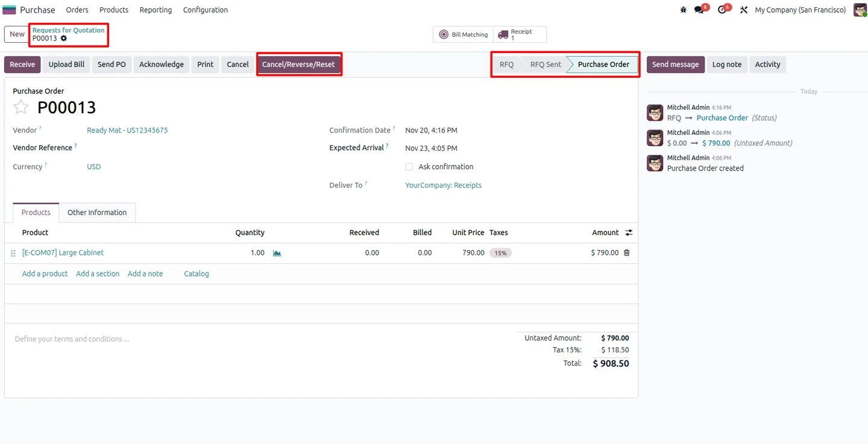Viewport: 868px width, 444px height.
Task: Click the developer tools wrench icon
Action: 744,10
